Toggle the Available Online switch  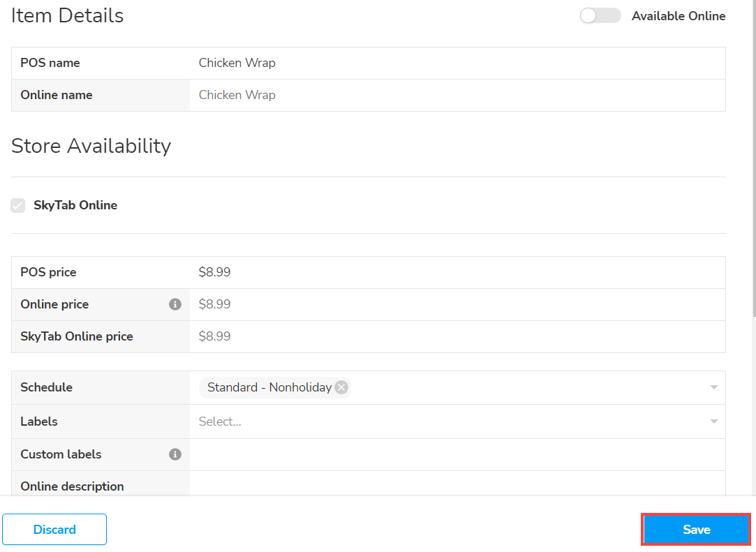tap(600, 16)
